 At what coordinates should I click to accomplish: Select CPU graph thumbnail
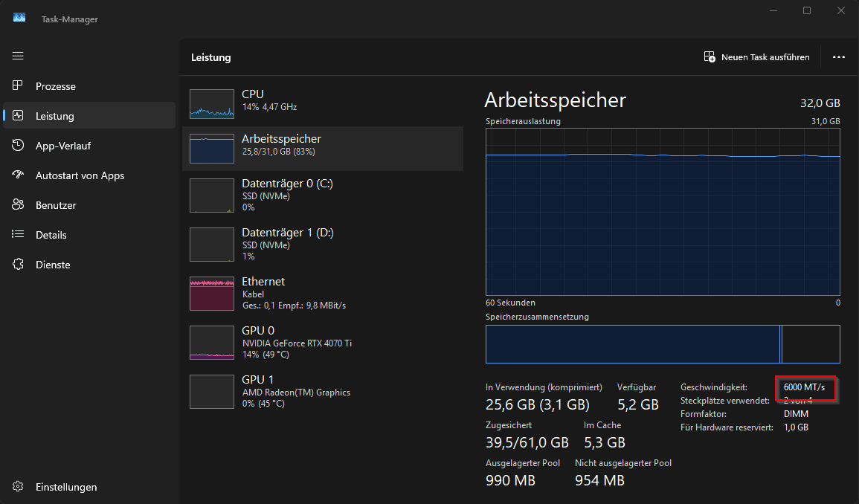[211, 104]
